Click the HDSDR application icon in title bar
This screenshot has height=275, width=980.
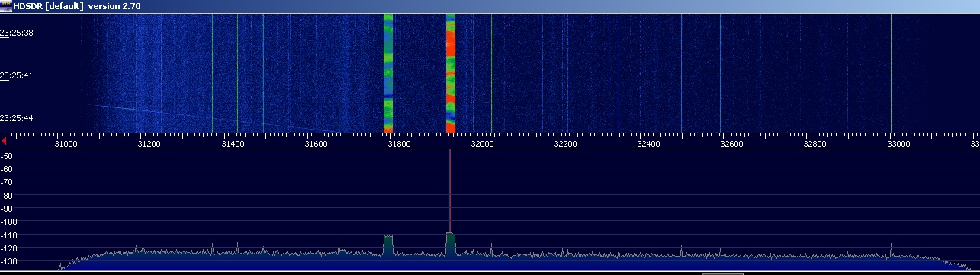[6, 5]
